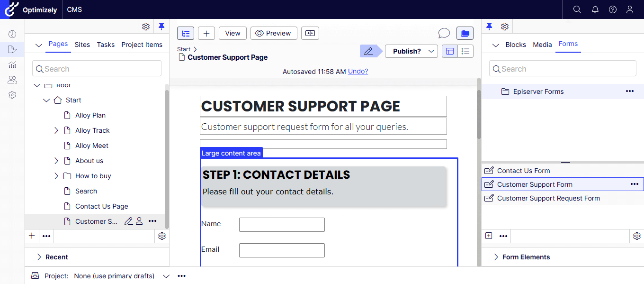
Task: Toggle the assets pane folder button
Action: (465, 33)
